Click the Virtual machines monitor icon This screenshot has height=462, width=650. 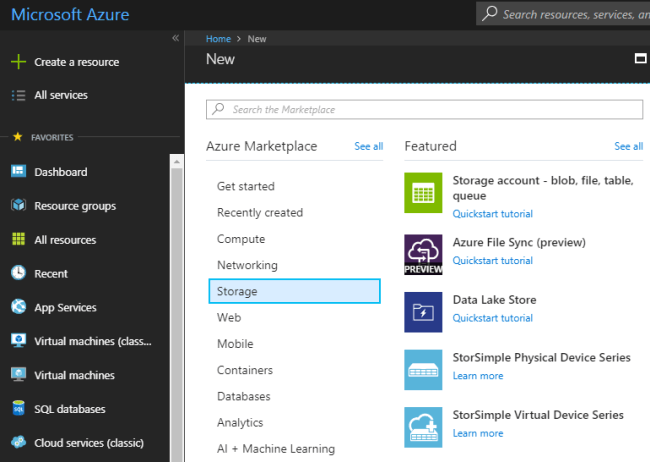18,374
